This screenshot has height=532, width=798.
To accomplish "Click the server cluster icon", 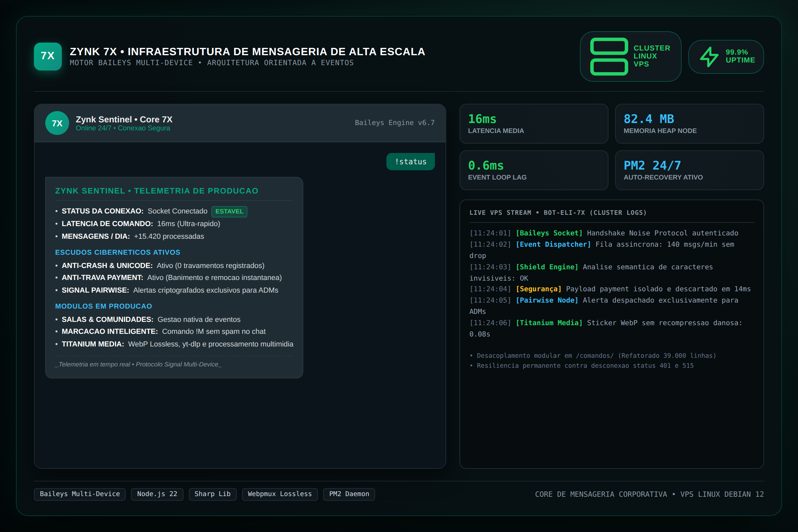I will (x=609, y=56).
